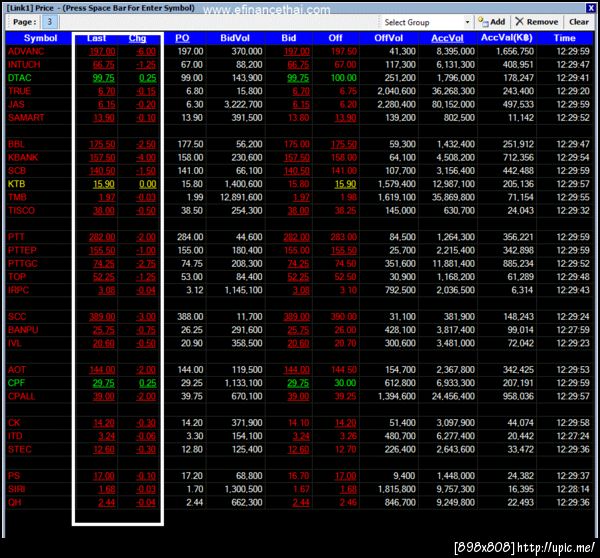Image resolution: width=600 pixels, height=558 pixels.
Task: Select the ADVANC symbol row
Action: click(x=300, y=51)
